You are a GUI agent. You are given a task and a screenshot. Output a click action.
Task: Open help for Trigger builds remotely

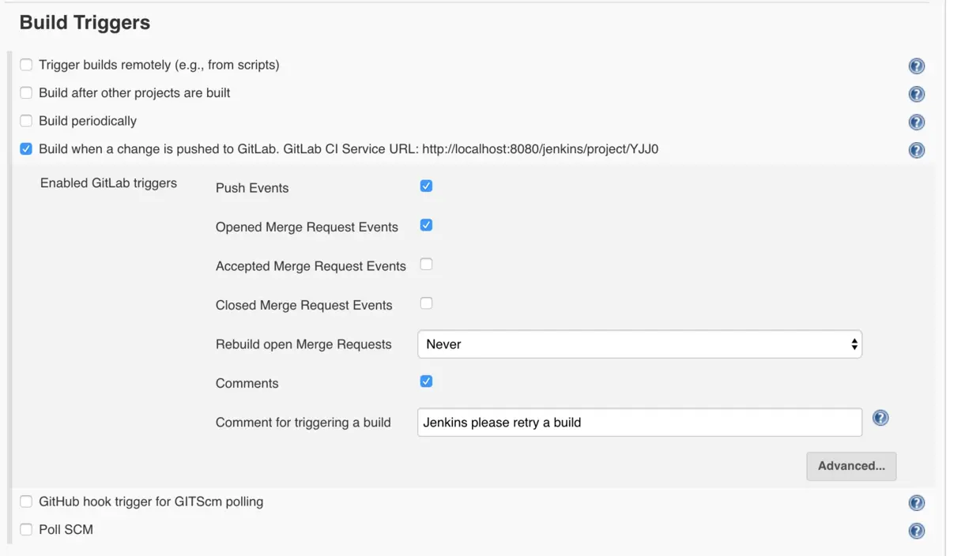coord(917,66)
